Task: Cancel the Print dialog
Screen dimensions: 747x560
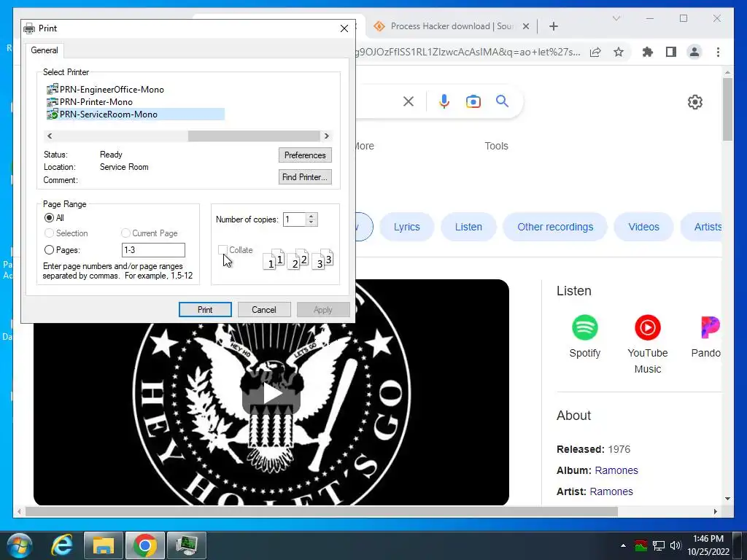Action: click(264, 309)
